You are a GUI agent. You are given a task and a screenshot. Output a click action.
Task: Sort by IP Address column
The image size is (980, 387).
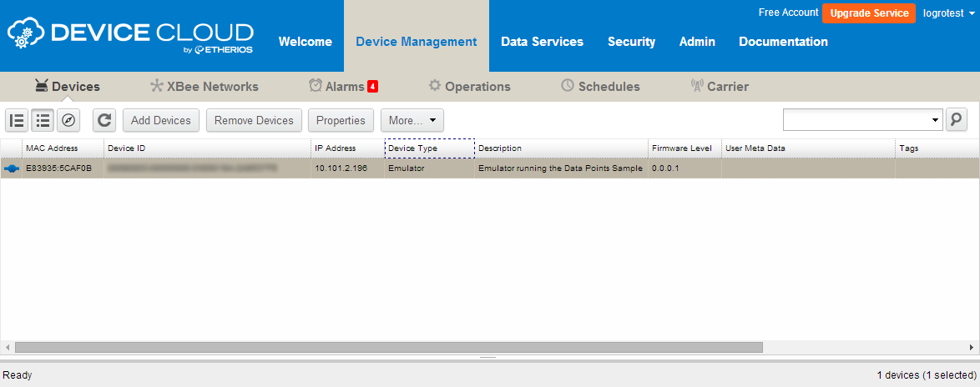coord(347,148)
